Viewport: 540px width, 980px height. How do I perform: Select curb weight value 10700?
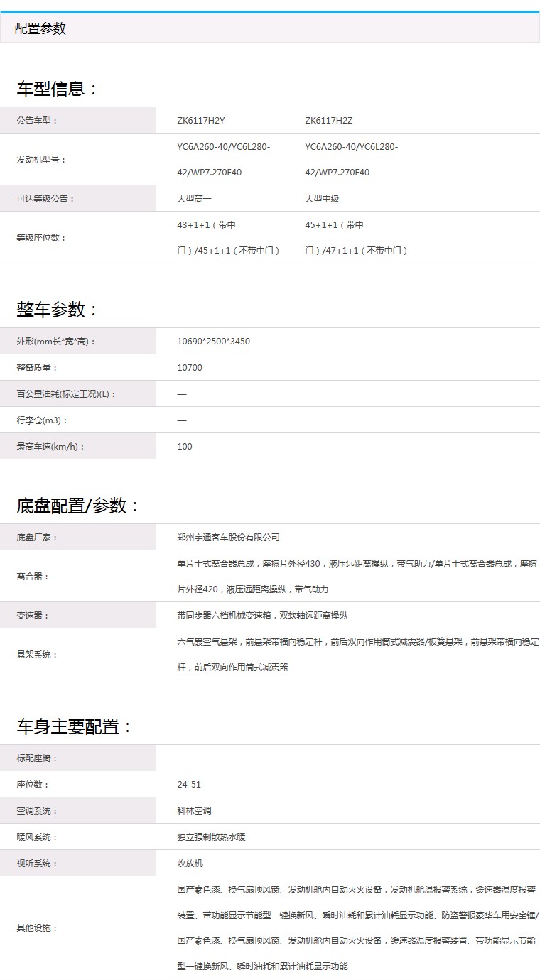click(190, 368)
